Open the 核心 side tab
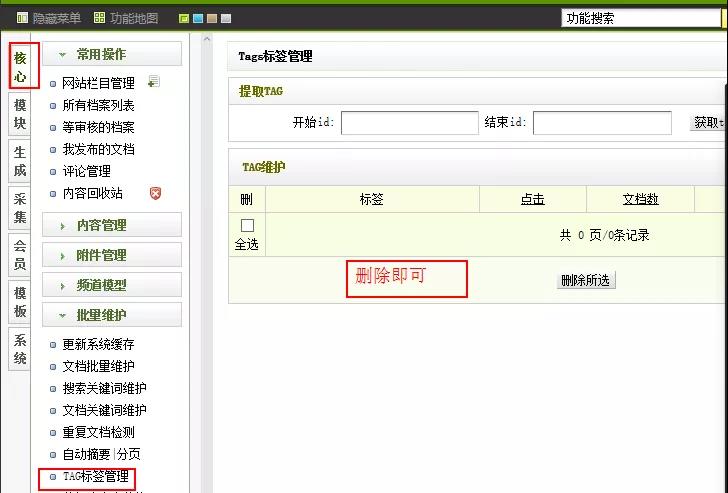This screenshot has height=493, width=728. 20,66
